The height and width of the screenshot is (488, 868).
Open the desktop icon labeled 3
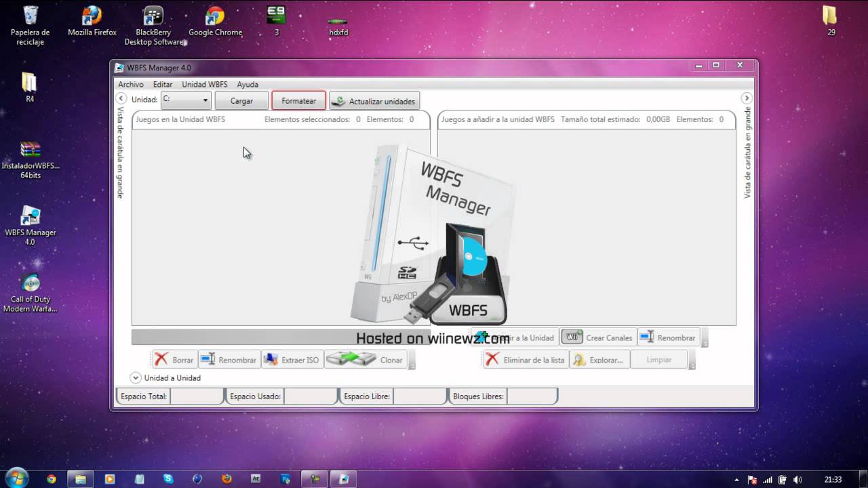(277, 21)
